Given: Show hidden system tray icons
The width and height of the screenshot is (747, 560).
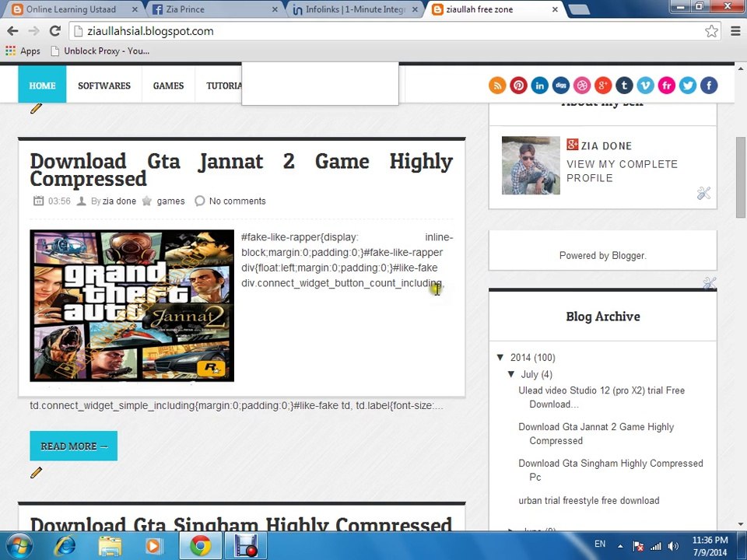Looking at the screenshot, I should pos(620,546).
